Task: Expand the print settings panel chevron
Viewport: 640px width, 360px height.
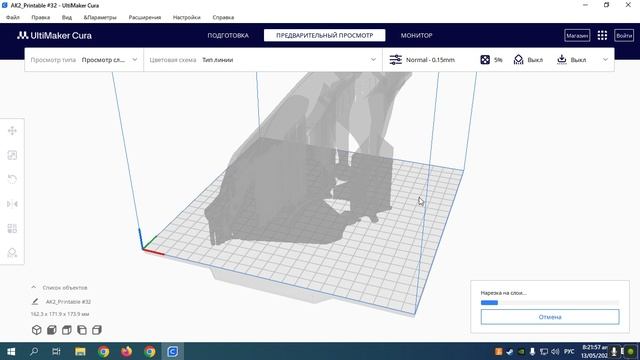Action: (605, 60)
